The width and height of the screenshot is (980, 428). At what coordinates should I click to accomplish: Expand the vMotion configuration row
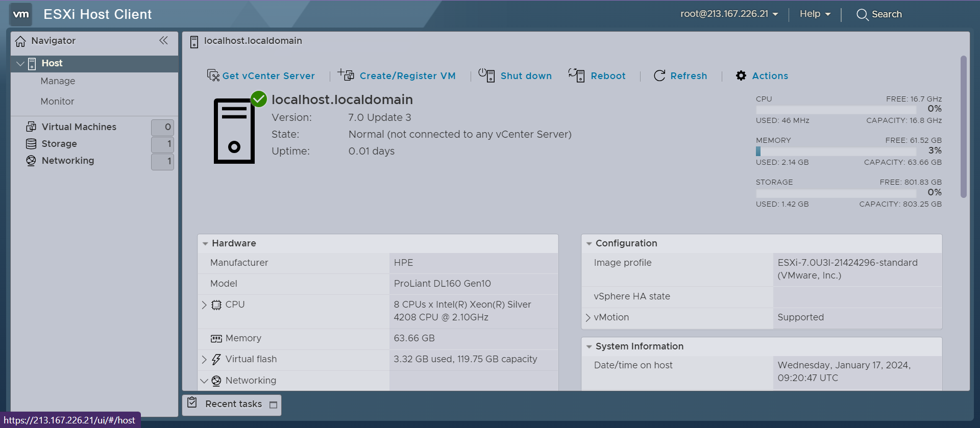click(x=588, y=318)
